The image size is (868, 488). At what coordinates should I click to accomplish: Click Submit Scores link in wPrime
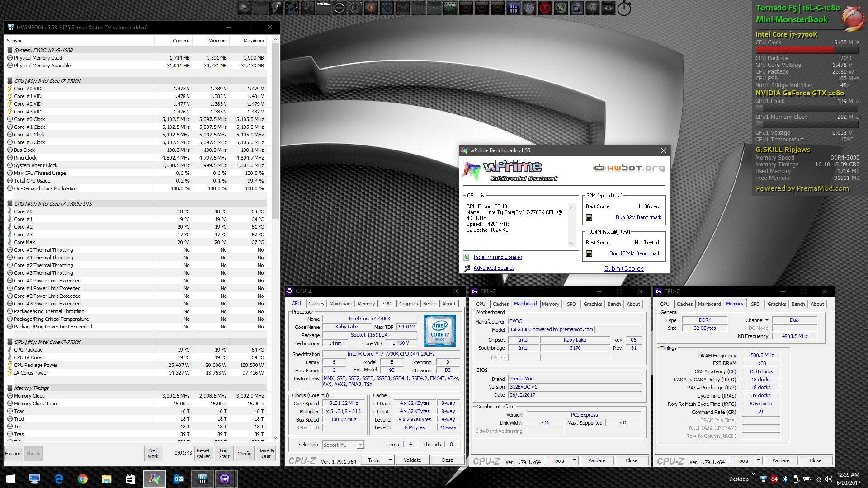point(624,268)
